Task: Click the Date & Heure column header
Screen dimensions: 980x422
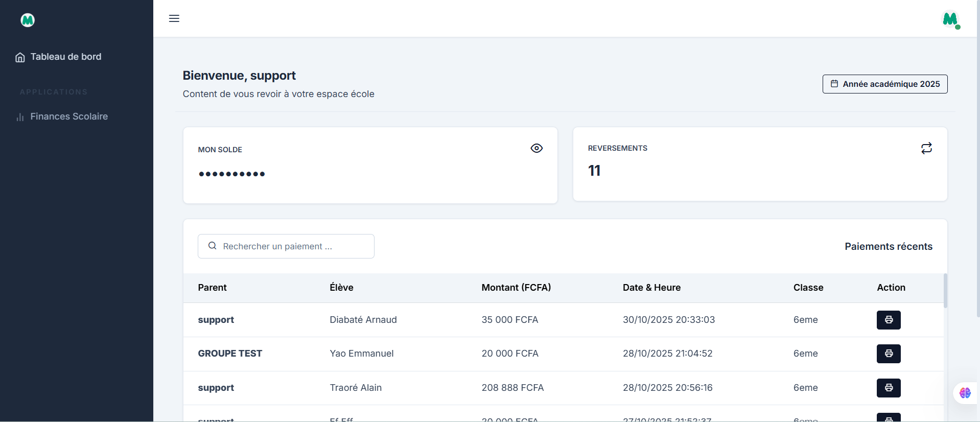Action: pos(651,288)
